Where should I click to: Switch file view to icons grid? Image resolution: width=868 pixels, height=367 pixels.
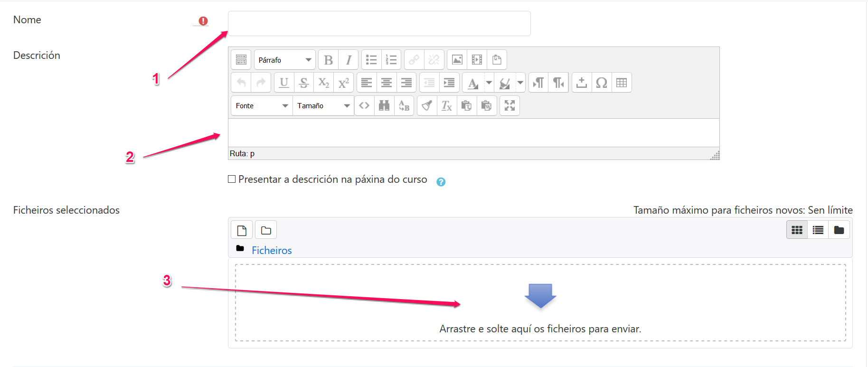click(797, 230)
